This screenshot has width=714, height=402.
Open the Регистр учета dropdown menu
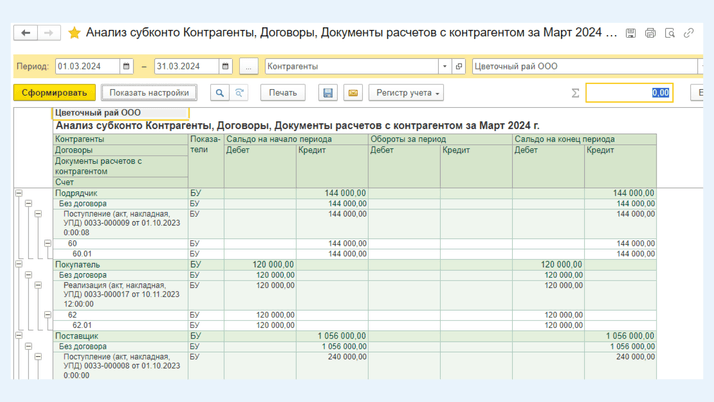click(x=407, y=93)
